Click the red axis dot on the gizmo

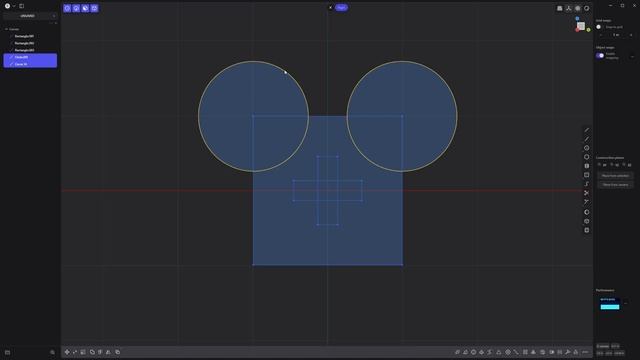click(x=577, y=30)
